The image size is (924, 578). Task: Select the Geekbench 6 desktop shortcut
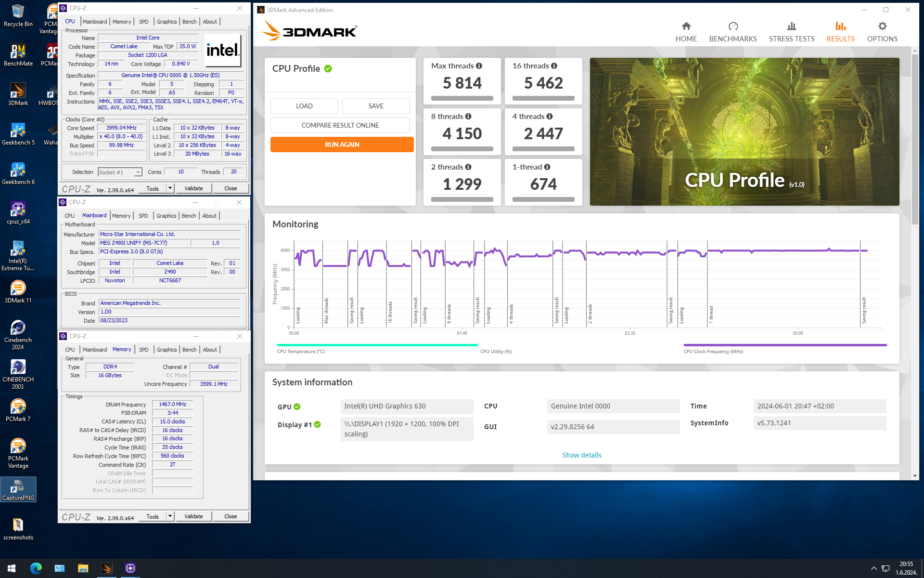coord(18,174)
